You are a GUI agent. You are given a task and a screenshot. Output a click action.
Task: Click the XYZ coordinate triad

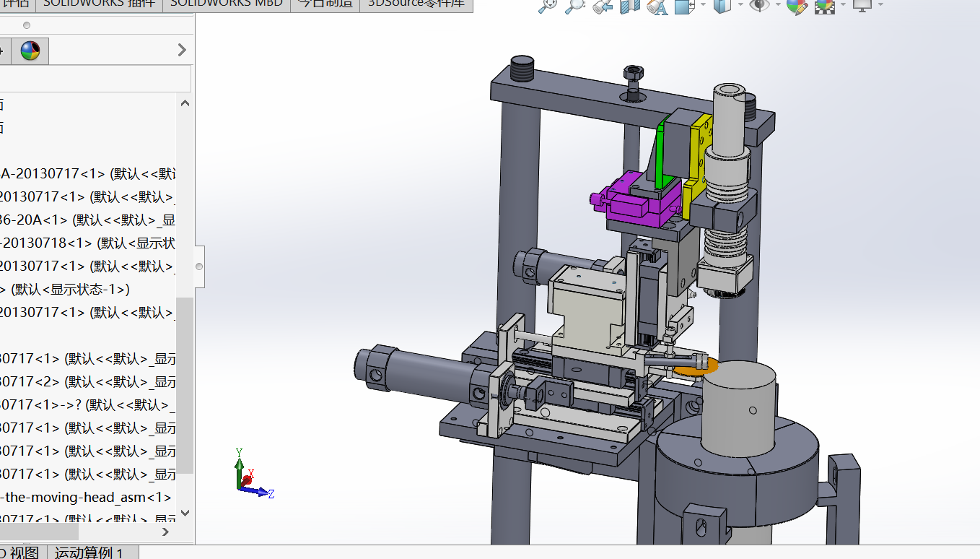tap(254, 474)
